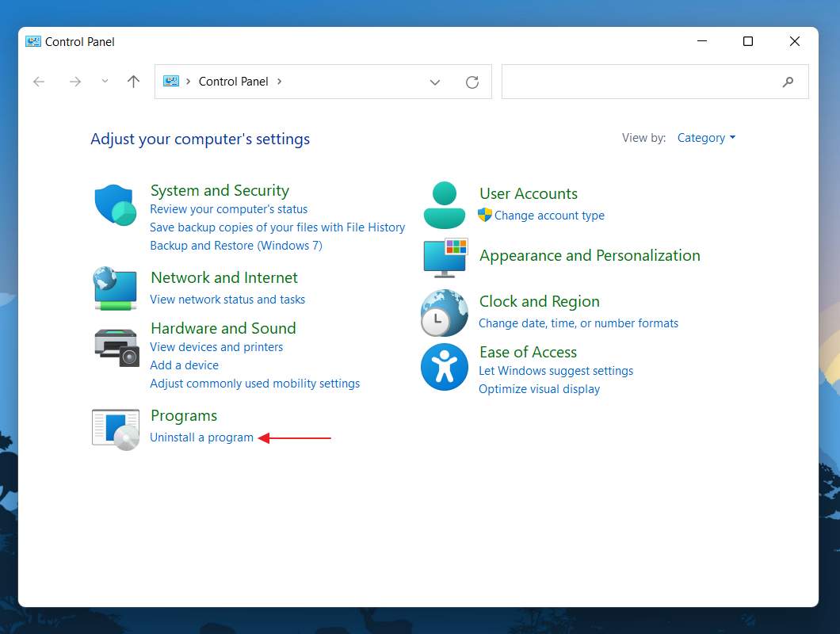Open Save backup copies with File History
Screen dimensions: 840x634
click(277, 227)
